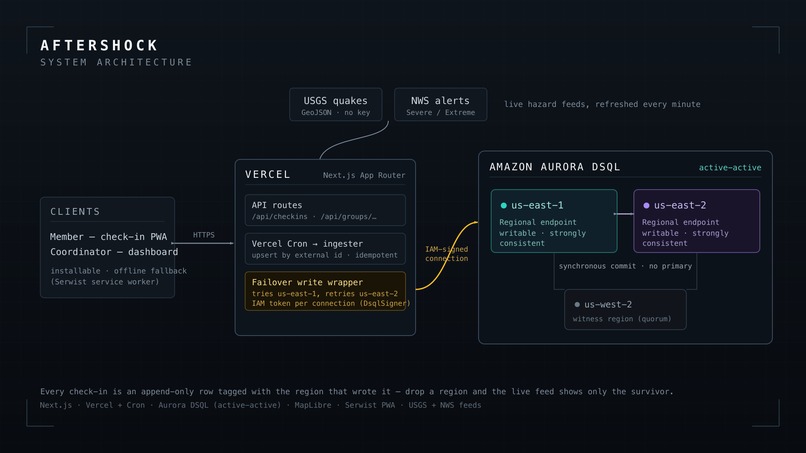Click the gray dot beside us-west-2
Image resolution: width=806 pixels, height=453 pixels.
577,304
